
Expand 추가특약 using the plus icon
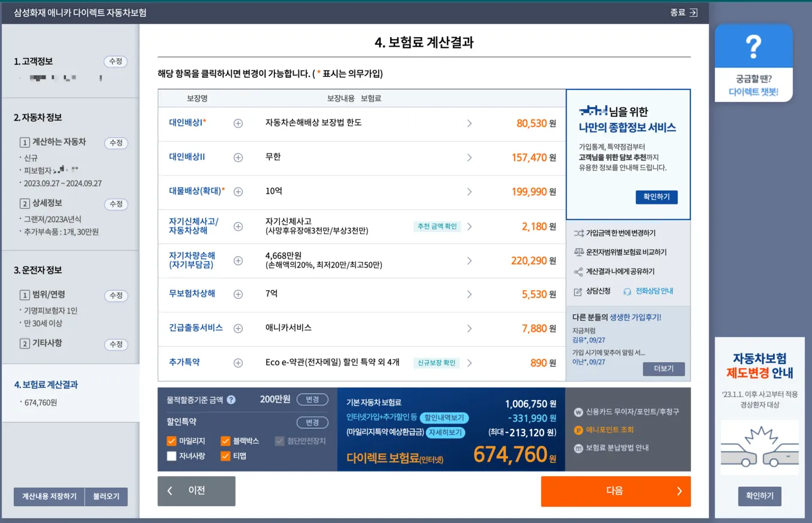coord(238,362)
